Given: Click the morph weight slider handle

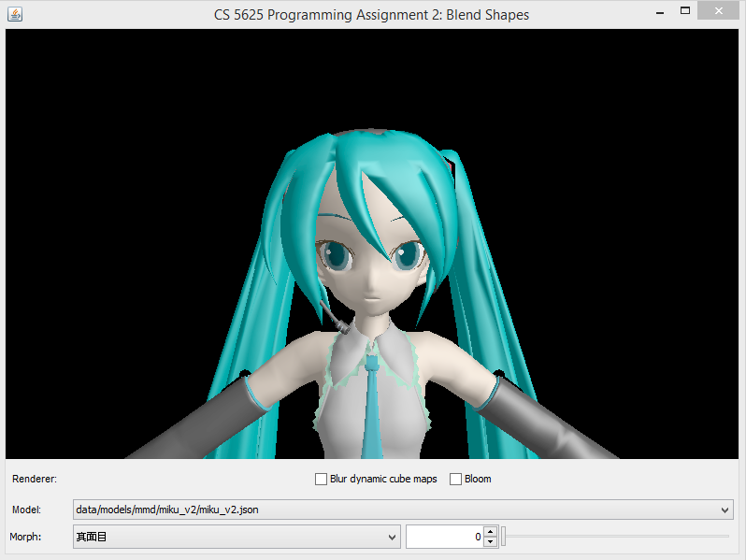Looking at the screenshot, I should click(x=504, y=536).
